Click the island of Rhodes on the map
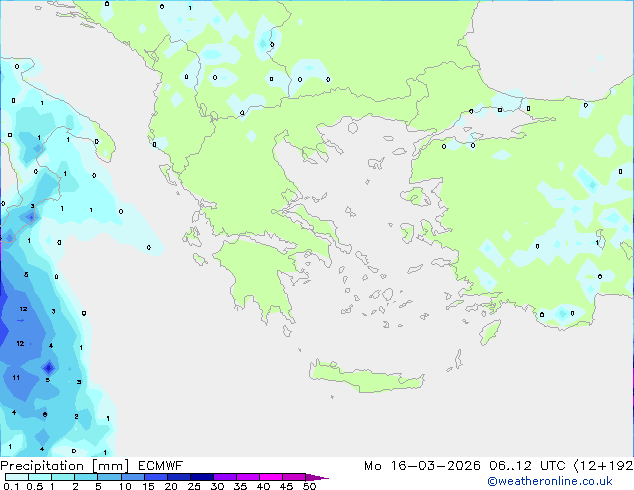The image size is (634, 490). [x=490, y=332]
